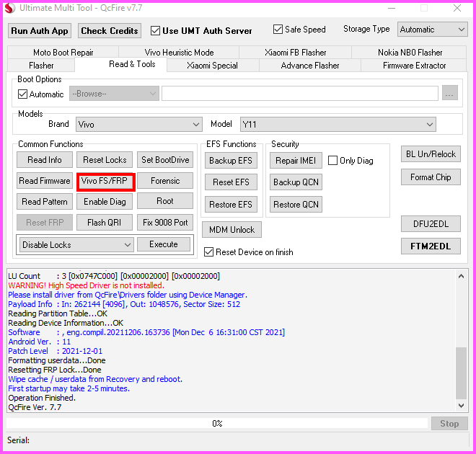476x454 pixels.
Task: Click the Run Auth App button
Action: pos(40,31)
